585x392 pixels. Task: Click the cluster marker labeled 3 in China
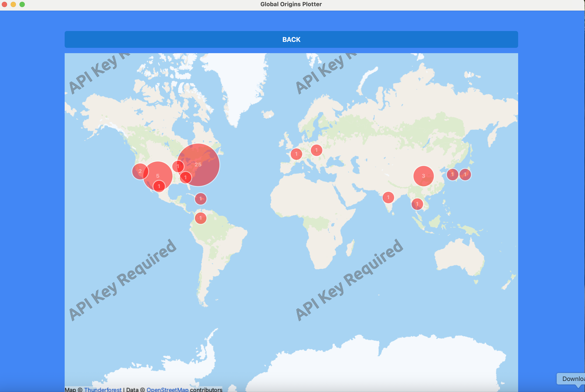point(423,176)
